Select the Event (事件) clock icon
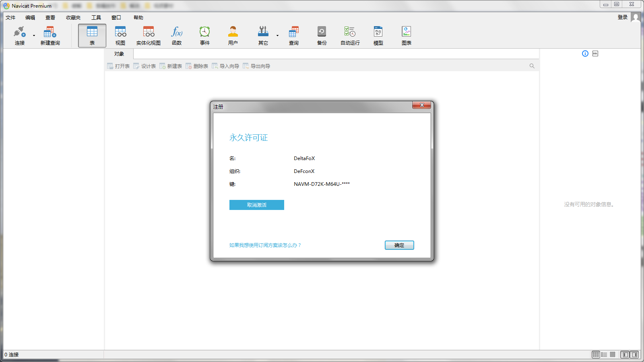Screen dimensions: 644x362 (x=205, y=36)
